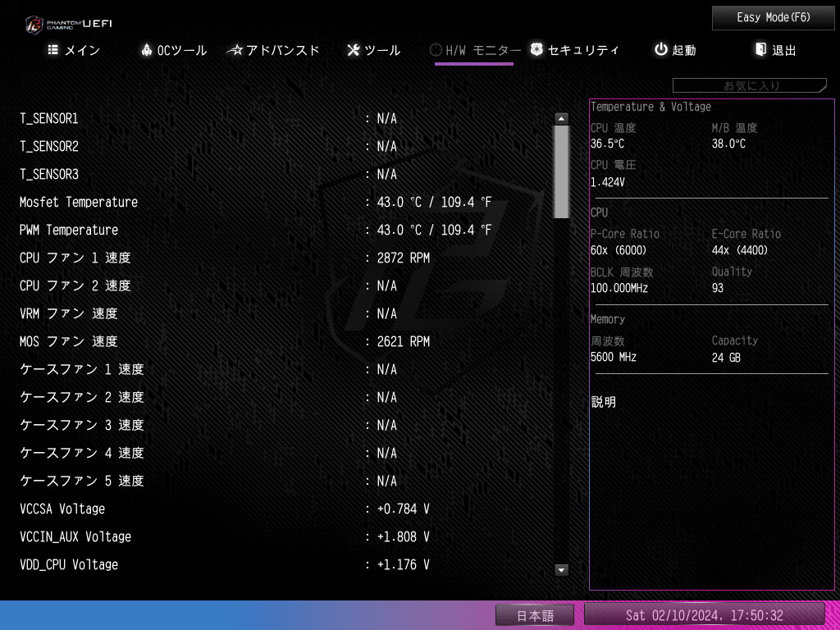The height and width of the screenshot is (630, 840).
Task: Click the date and time display
Action: [x=704, y=615]
